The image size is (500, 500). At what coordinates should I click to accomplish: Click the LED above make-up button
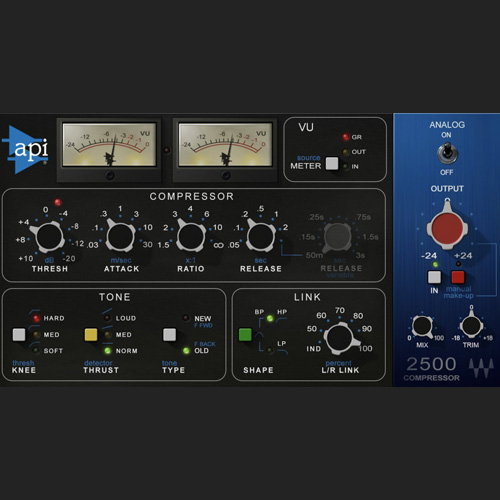tap(459, 264)
